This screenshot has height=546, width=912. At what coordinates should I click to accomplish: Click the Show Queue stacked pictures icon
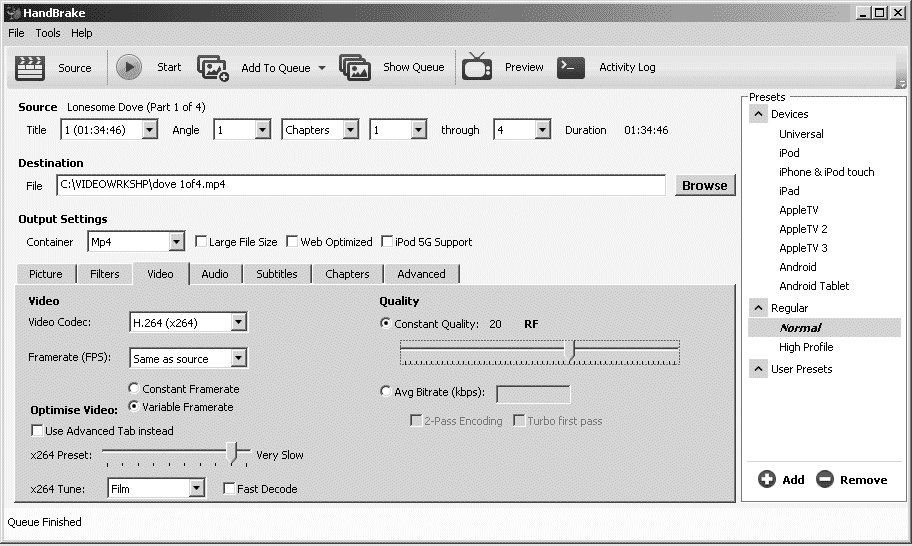coord(355,67)
